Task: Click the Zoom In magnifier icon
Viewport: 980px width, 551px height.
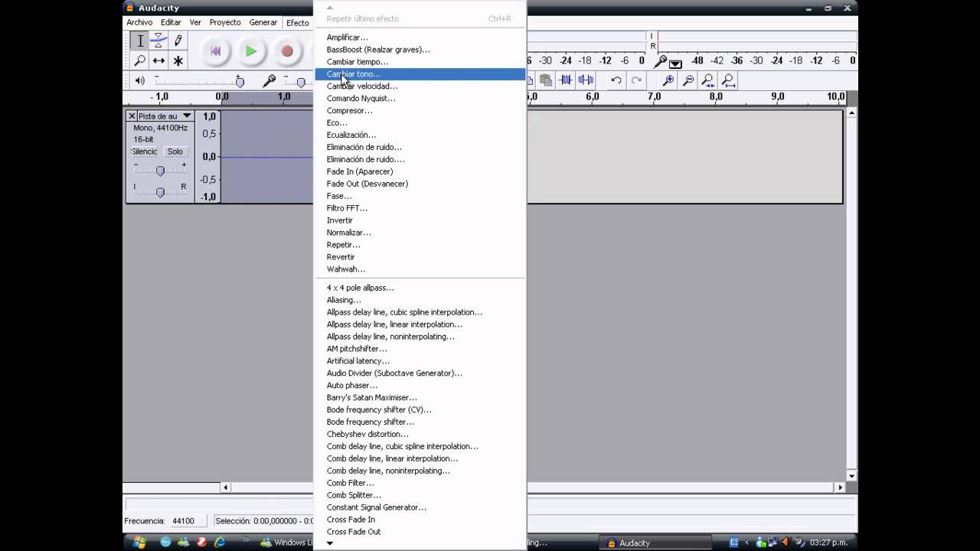Action: (x=668, y=80)
